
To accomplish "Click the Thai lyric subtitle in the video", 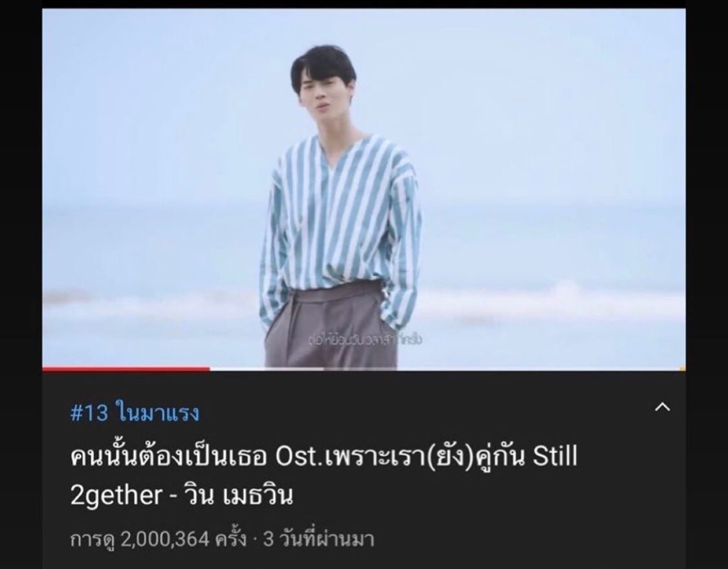I will [x=366, y=340].
